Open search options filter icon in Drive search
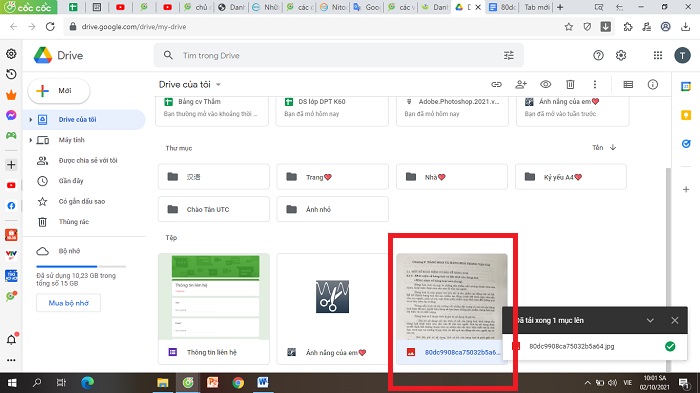700x393 pixels. [508, 55]
